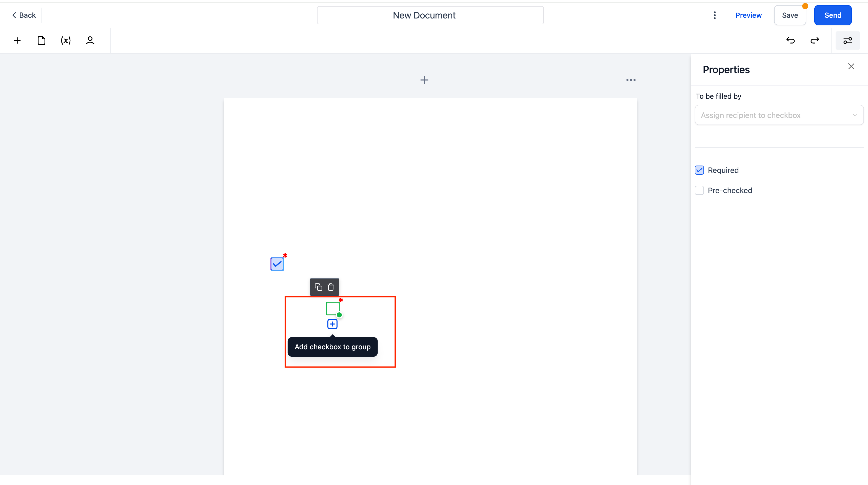This screenshot has width=868, height=485.
Task: Click the Back navigation item
Action: click(x=24, y=15)
